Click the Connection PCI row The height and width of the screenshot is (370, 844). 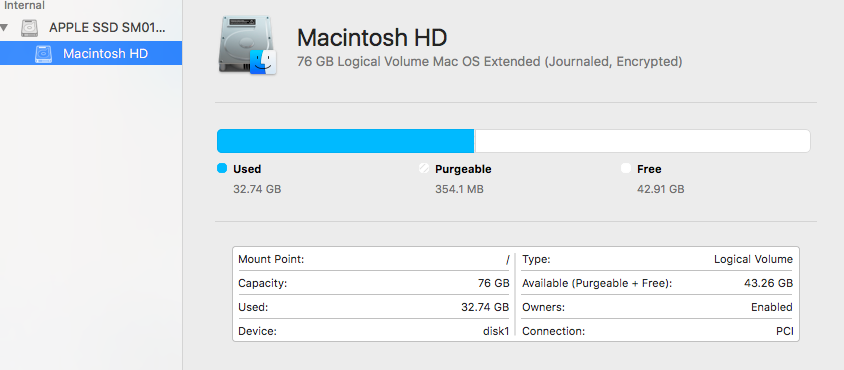pos(657,331)
